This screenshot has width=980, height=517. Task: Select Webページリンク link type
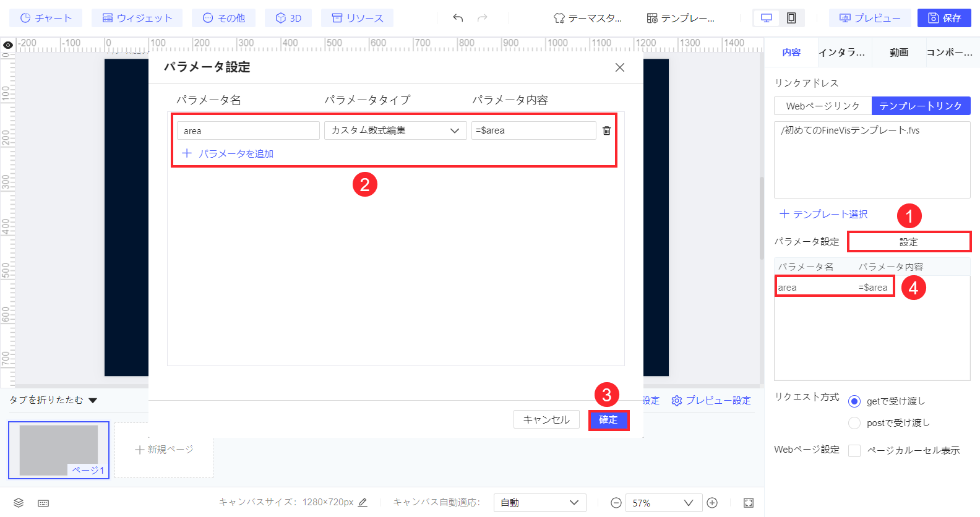[x=823, y=106]
